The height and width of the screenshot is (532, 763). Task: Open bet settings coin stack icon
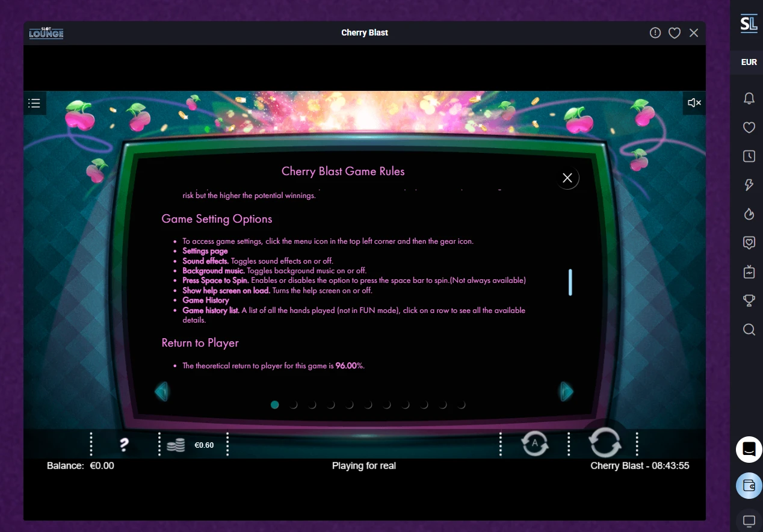click(x=175, y=445)
